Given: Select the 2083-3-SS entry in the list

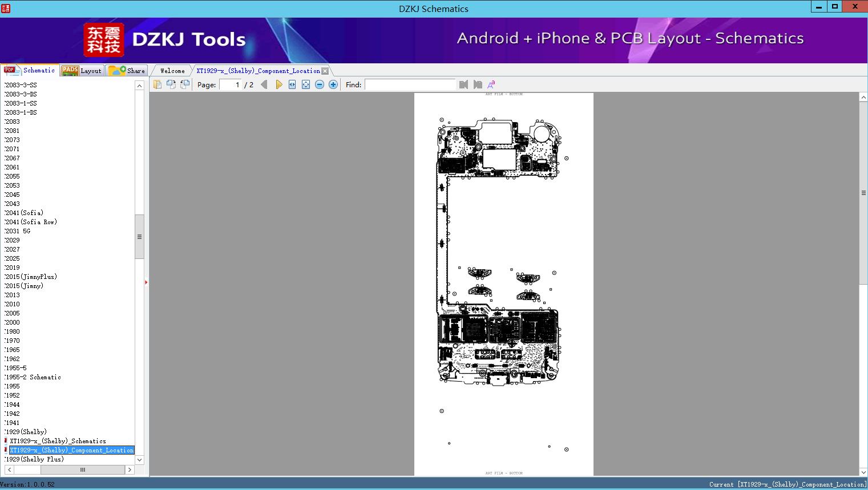Looking at the screenshot, I should 21,85.
